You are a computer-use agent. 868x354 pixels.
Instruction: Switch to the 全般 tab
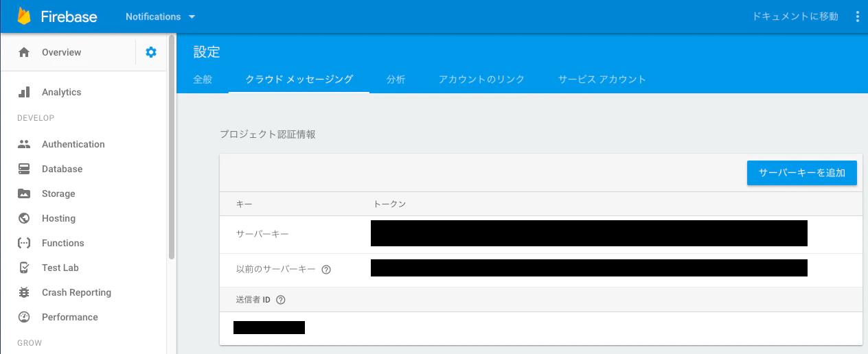click(x=203, y=79)
